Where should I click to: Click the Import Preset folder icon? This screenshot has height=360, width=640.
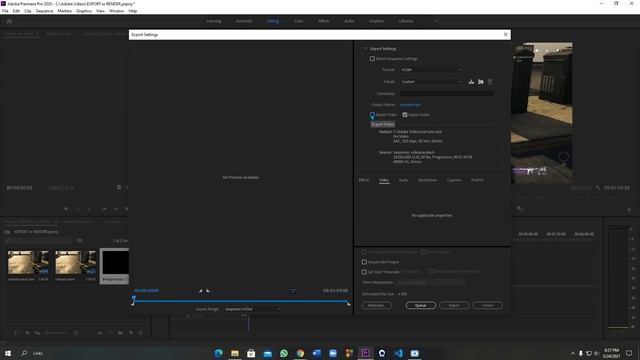pos(481,82)
